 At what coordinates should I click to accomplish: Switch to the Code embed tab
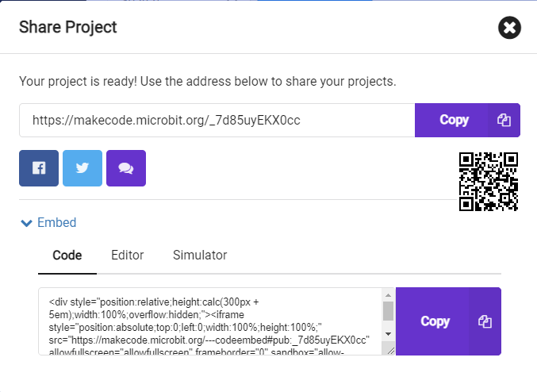[x=67, y=256]
